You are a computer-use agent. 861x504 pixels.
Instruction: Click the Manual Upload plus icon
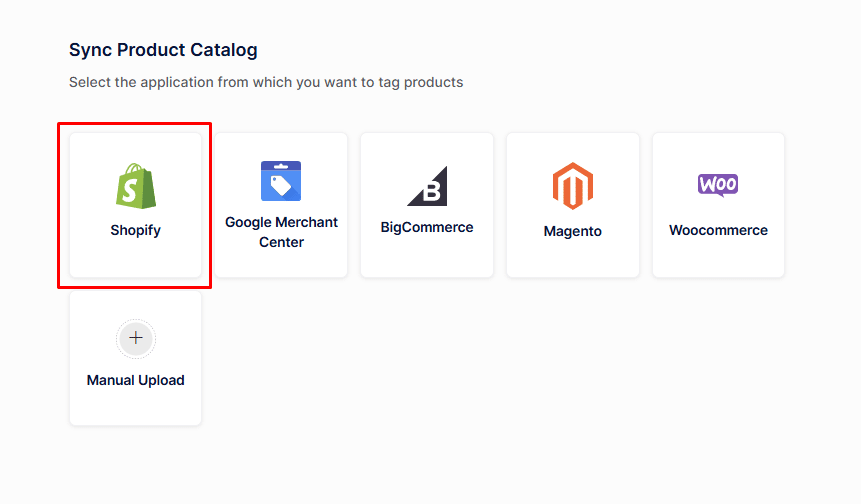(x=136, y=338)
